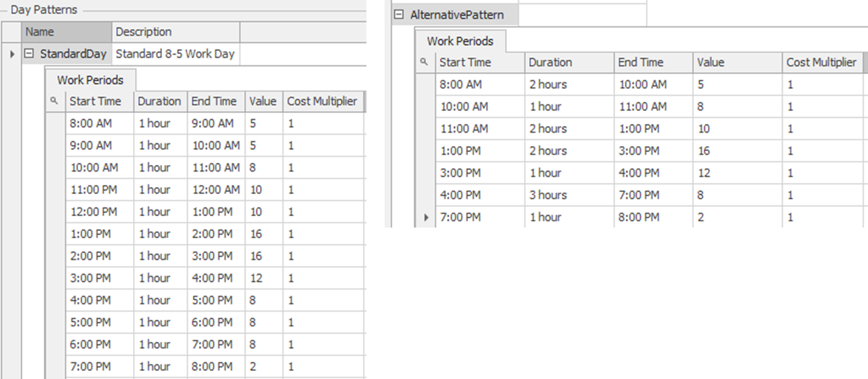
Task: Sort by Description column header
Action: (175, 32)
